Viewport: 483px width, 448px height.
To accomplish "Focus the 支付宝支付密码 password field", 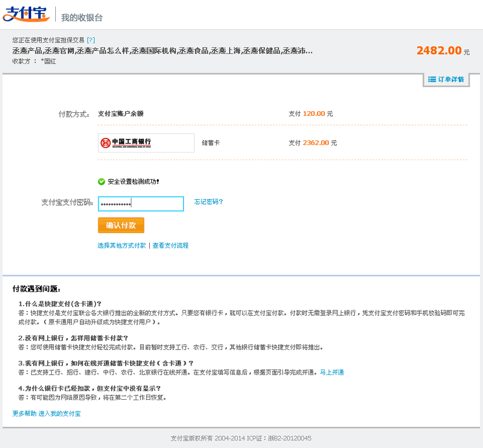I will pos(141,204).
